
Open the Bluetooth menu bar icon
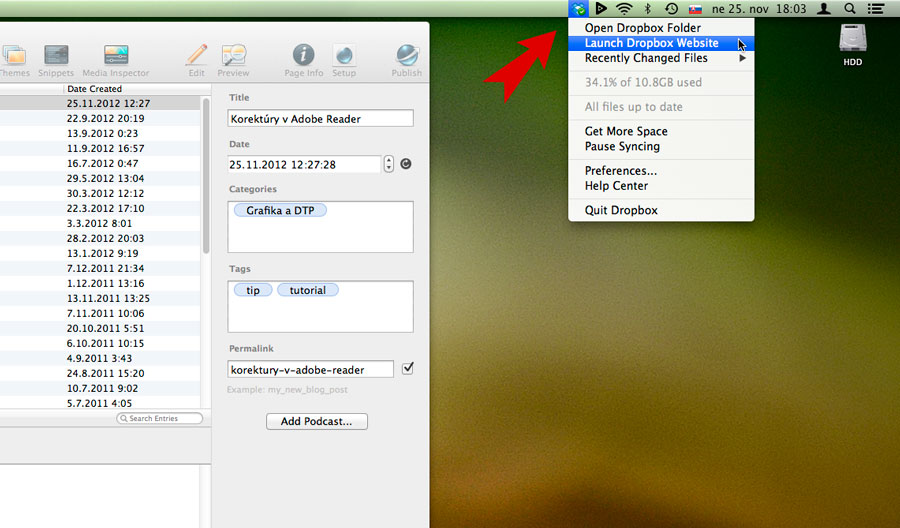[648, 9]
